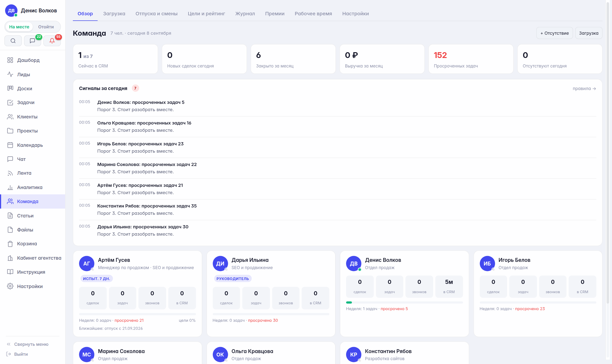Click 5м в CRM on Денис Волков card
The image size is (612, 364).
tap(449, 286)
